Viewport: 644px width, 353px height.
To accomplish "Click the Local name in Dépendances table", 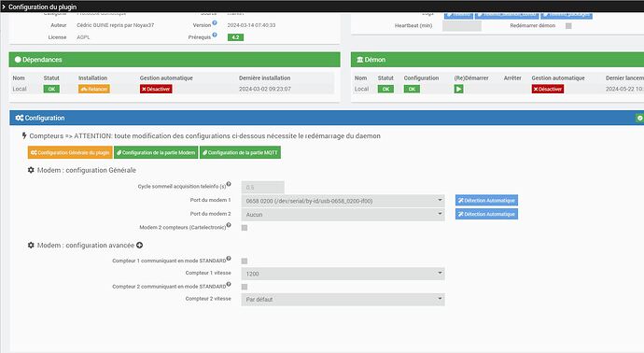I will pyautogui.click(x=20, y=89).
